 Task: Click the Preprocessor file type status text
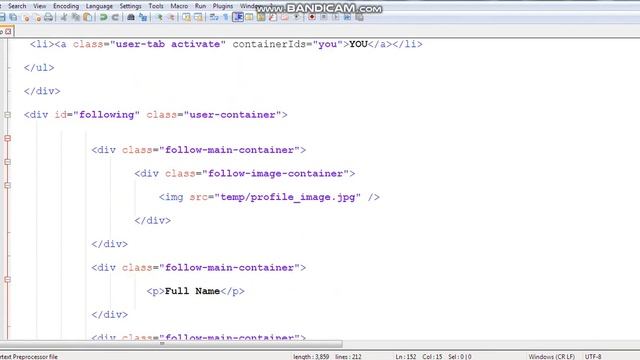tap(29, 357)
